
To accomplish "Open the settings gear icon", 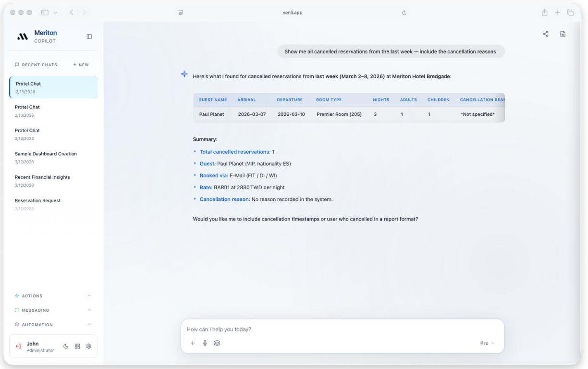I will pos(89,346).
